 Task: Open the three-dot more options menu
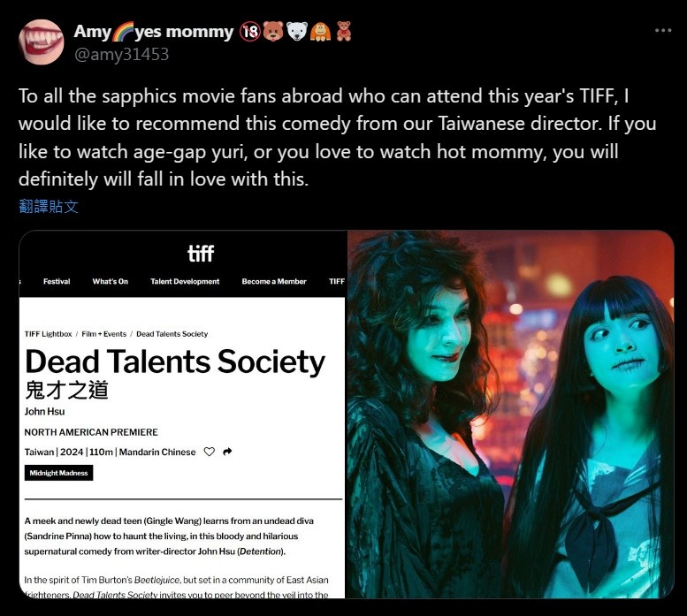click(x=663, y=30)
